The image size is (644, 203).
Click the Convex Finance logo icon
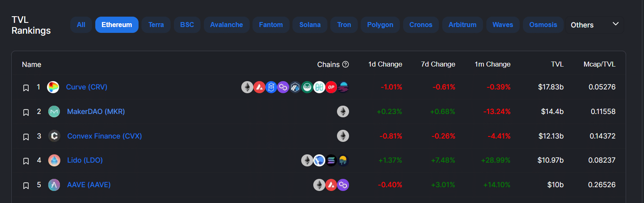(x=54, y=136)
